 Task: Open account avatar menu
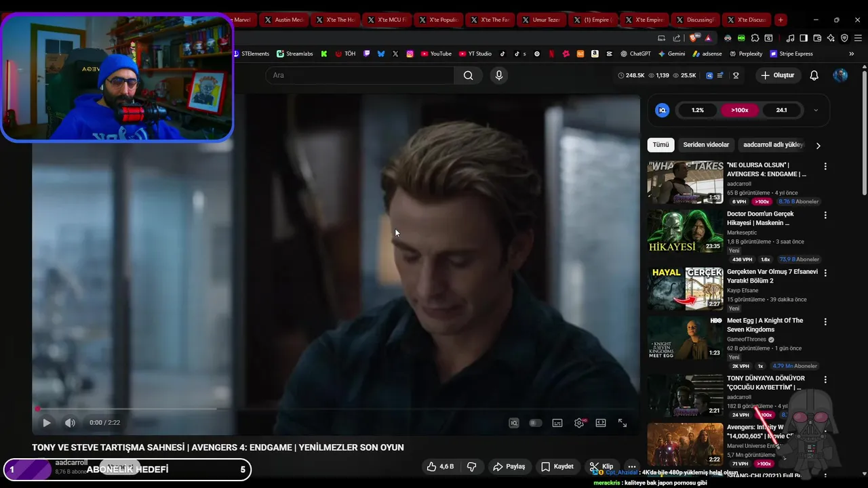840,75
